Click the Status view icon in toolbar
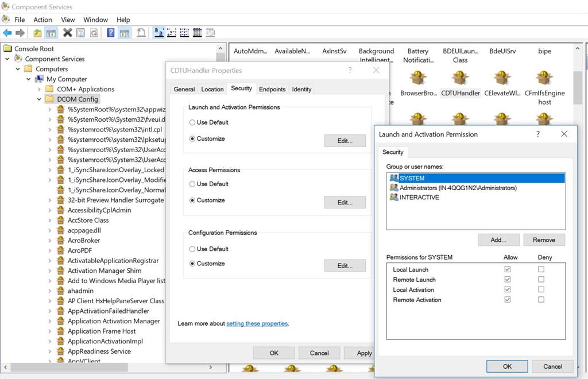This screenshot has width=588, height=379. [x=210, y=33]
